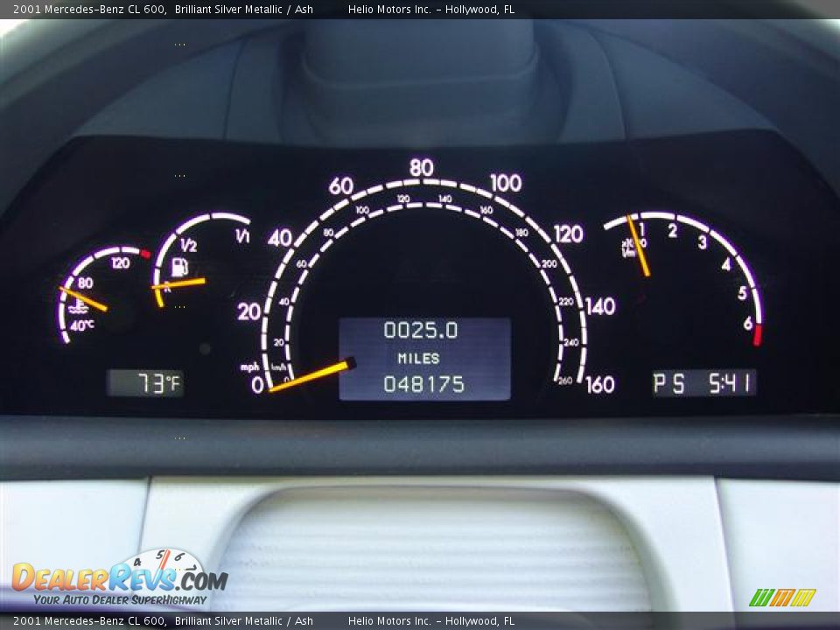
Task: Click the tachometer needle
Action: point(639,247)
